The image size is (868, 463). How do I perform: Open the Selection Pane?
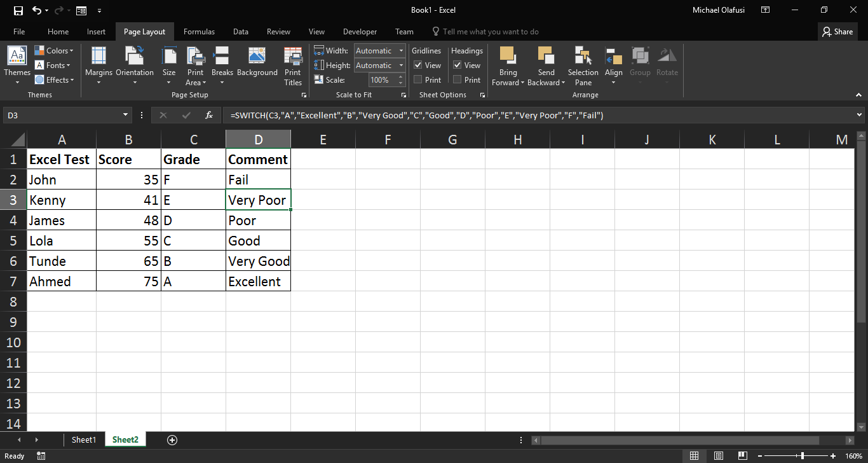click(583, 66)
